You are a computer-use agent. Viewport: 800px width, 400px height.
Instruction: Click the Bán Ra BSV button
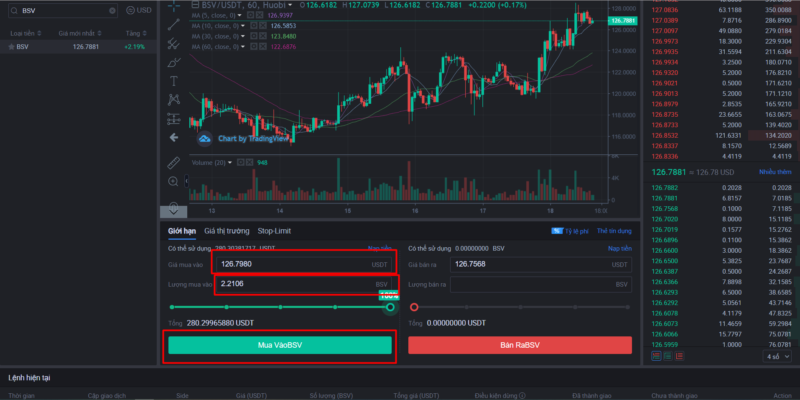(x=520, y=345)
